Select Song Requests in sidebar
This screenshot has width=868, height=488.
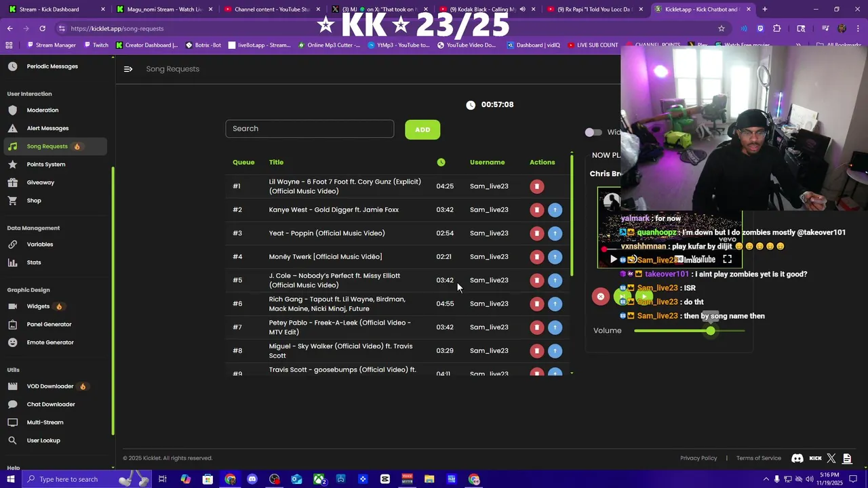point(54,146)
